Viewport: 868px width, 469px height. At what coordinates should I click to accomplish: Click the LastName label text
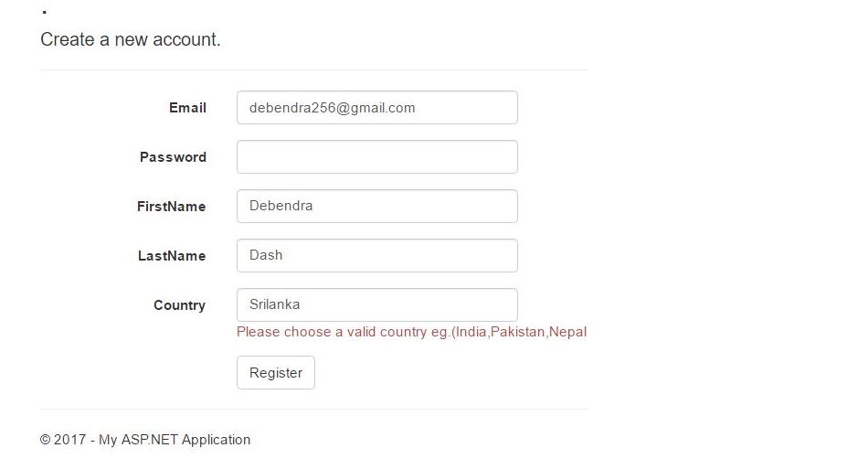click(172, 256)
